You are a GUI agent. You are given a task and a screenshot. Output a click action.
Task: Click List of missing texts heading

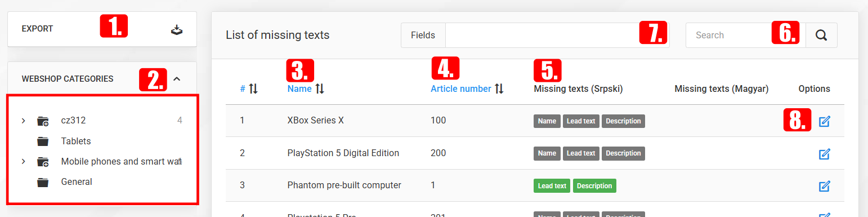278,35
